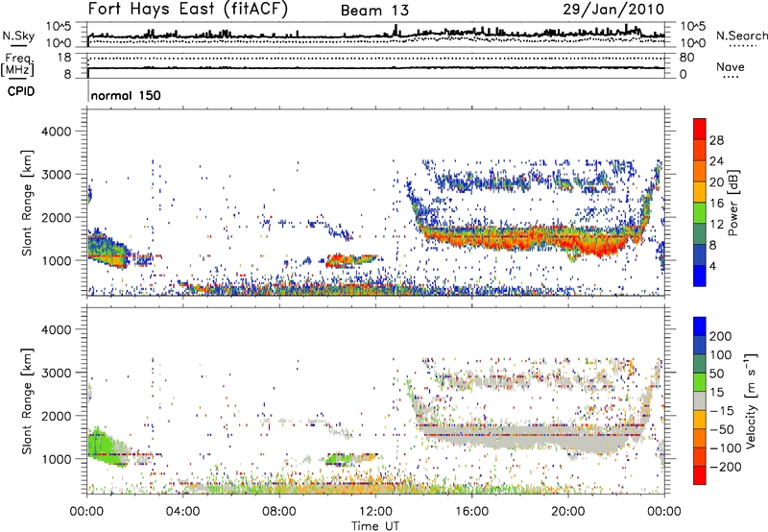
Task: Click the gray velocity band near 18:00 UT
Action: point(520,439)
